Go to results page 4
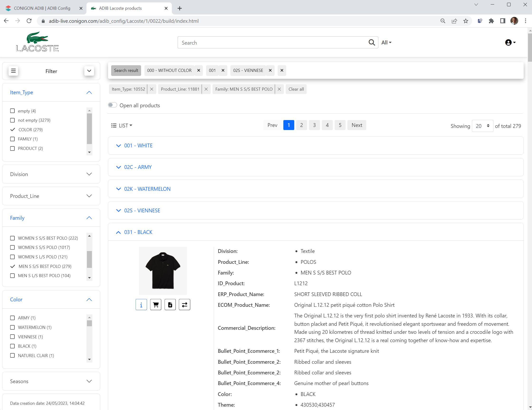 pyautogui.click(x=327, y=125)
